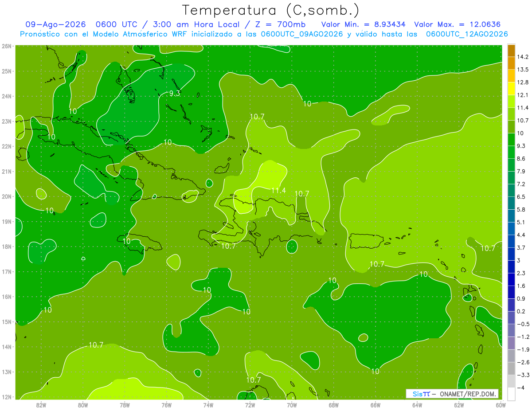
Task: Click the green legend swatch between 9.3 and 10
Action: tap(511, 139)
